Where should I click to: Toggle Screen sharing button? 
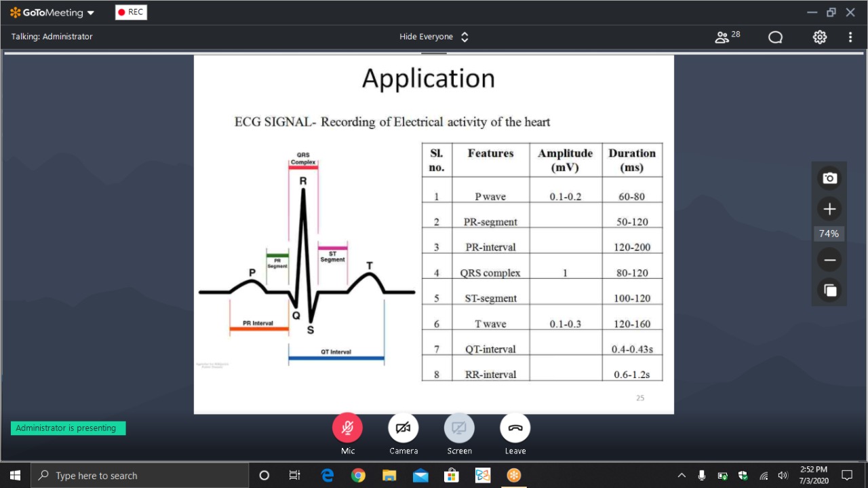[459, 428]
